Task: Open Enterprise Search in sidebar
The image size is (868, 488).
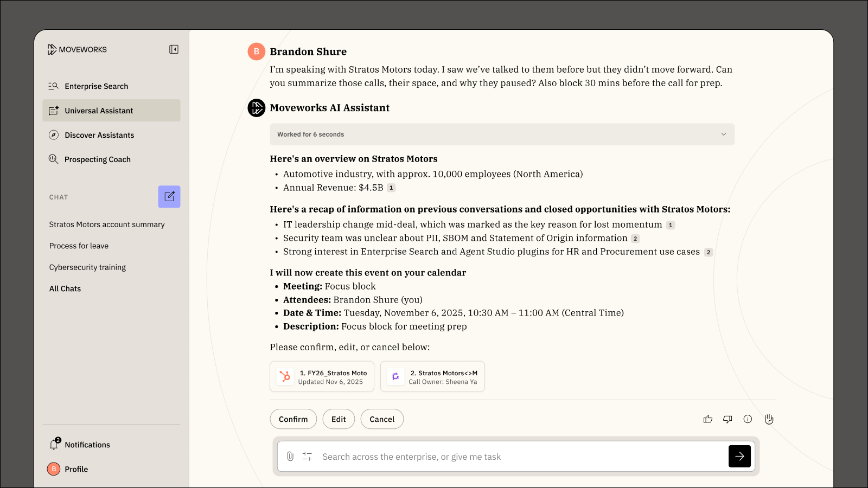Action: pyautogui.click(x=96, y=86)
